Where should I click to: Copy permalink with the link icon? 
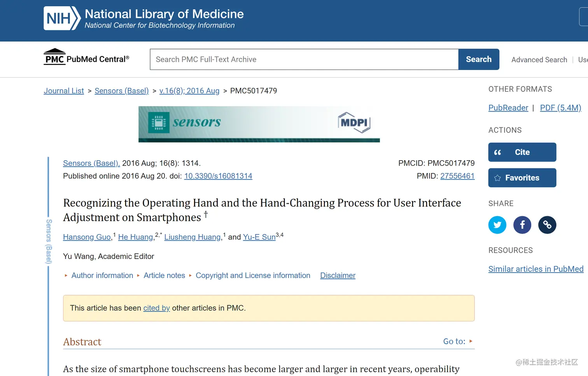pos(547,225)
